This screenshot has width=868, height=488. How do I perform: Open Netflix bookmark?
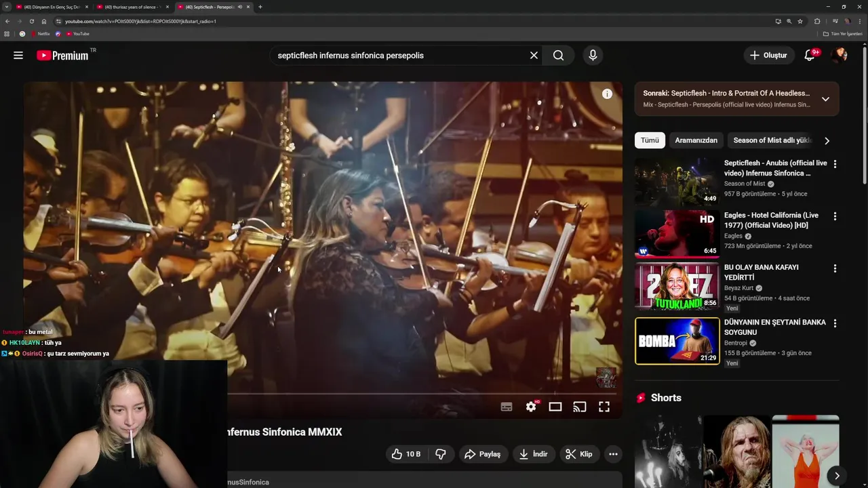[41, 33]
